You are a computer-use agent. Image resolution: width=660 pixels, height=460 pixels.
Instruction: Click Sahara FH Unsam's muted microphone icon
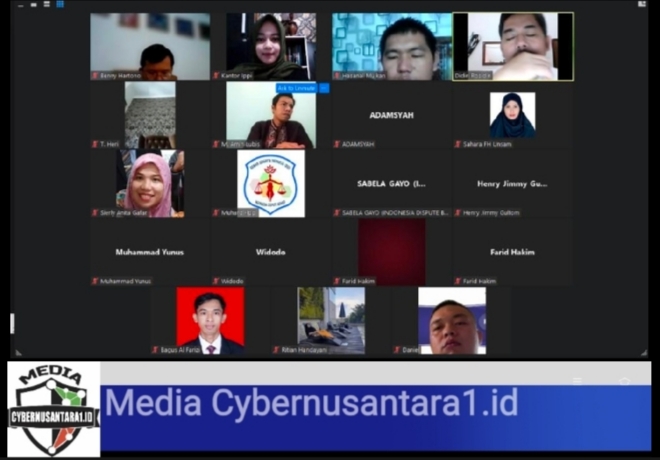click(x=458, y=144)
